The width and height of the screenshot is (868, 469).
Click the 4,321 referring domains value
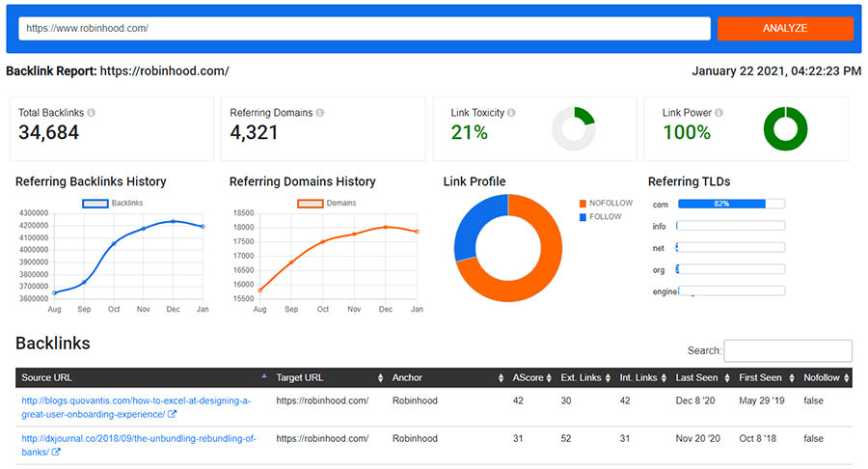tap(254, 132)
